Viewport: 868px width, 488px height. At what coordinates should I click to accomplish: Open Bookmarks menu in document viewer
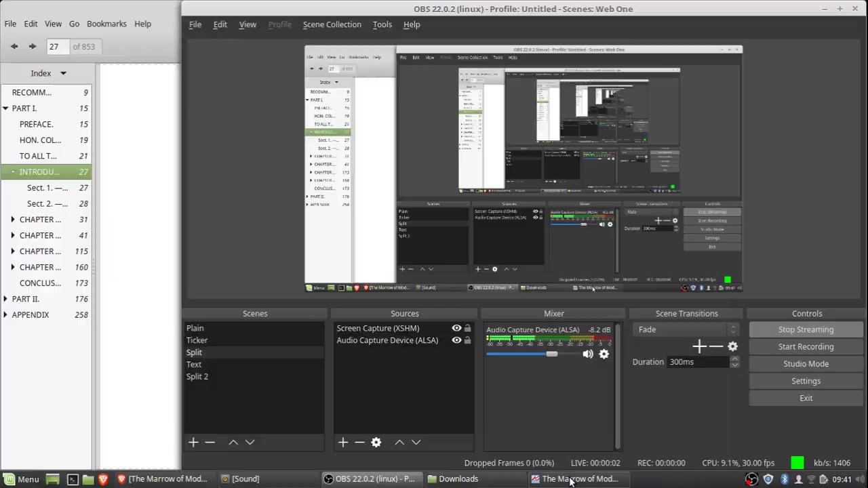(106, 24)
